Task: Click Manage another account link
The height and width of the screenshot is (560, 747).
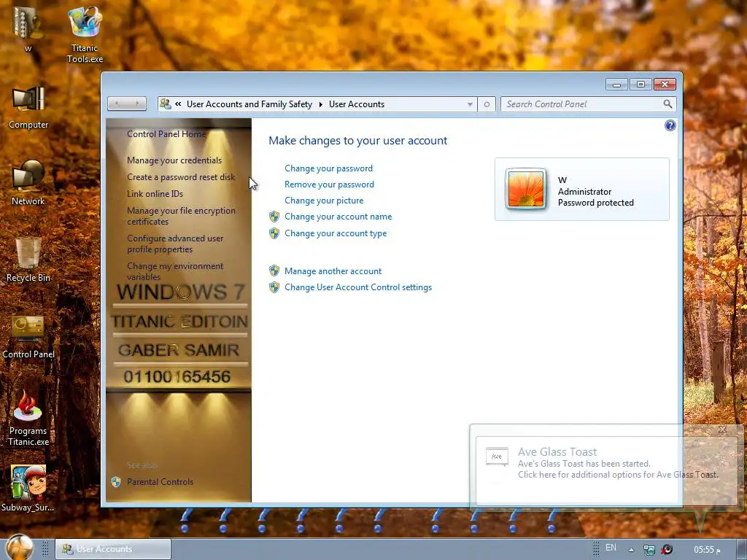Action: (333, 271)
